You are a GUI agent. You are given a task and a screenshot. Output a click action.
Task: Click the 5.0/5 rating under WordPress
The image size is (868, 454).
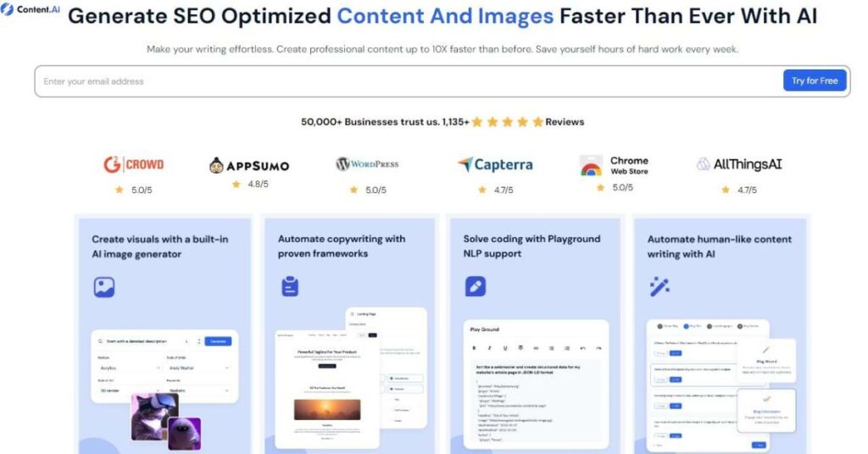[x=368, y=190]
